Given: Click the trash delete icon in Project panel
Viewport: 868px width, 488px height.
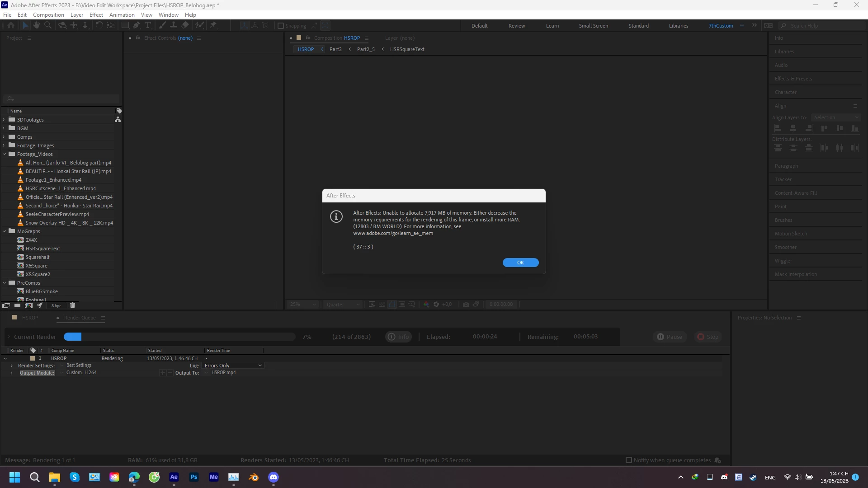Looking at the screenshot, I should 72,305.
